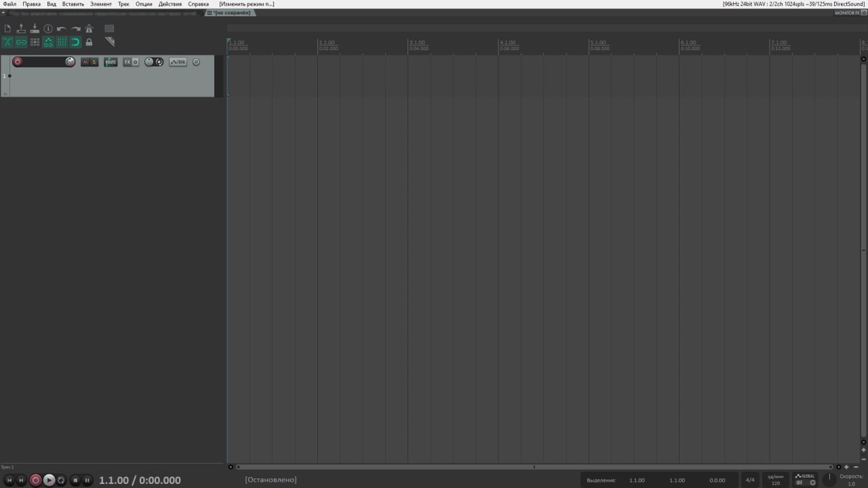Click the 4/4 time signature field
Viewport: 868px width, 488px height.
749,480
